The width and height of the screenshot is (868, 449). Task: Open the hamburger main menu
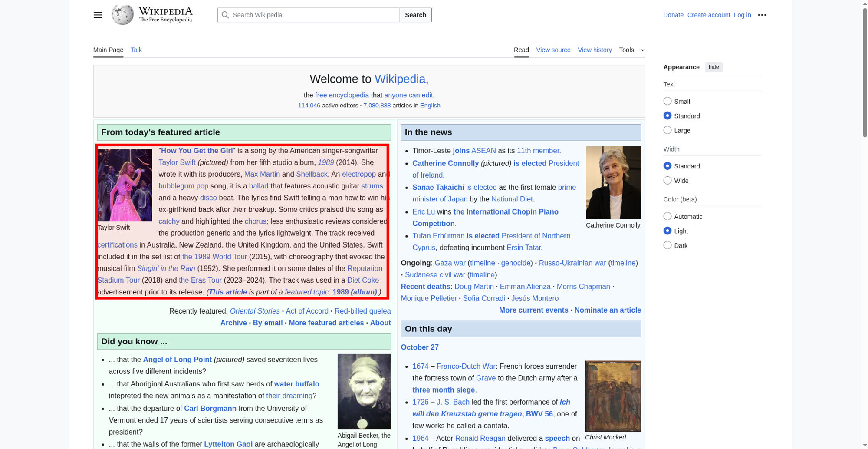[x=98, y=15]
